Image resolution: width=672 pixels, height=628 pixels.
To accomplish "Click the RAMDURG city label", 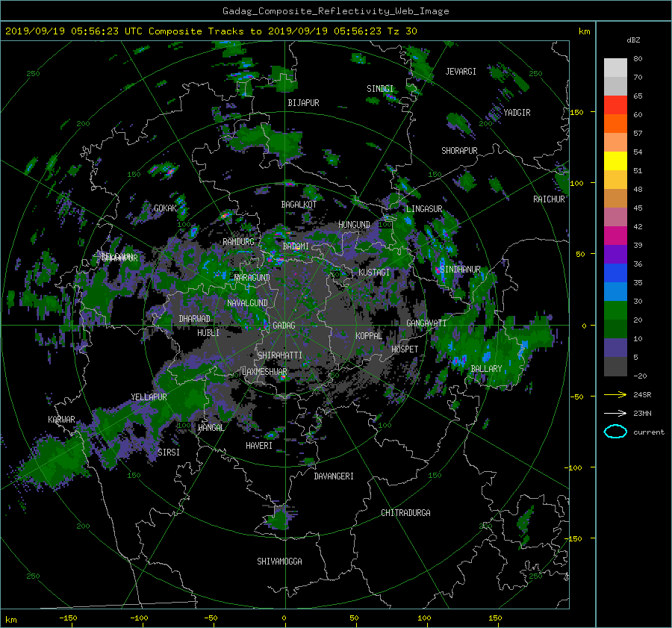I will (238, 242).
